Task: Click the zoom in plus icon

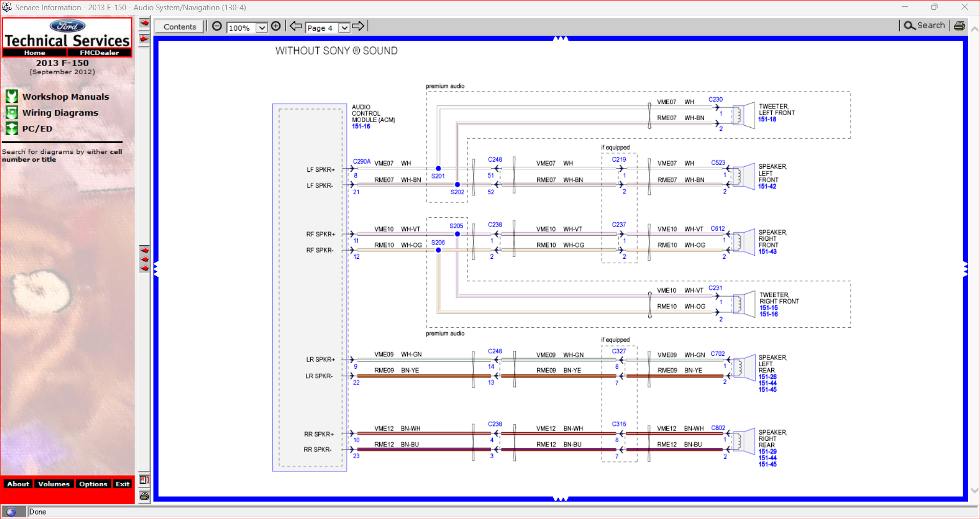Action: [x=276, y=26]
